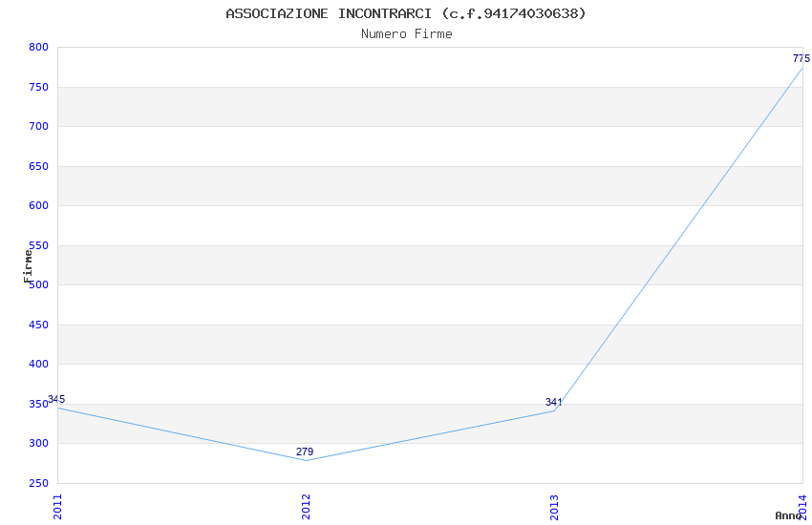Click the Firme y-axis title
The image size is (812, 525).
[28, 266]
